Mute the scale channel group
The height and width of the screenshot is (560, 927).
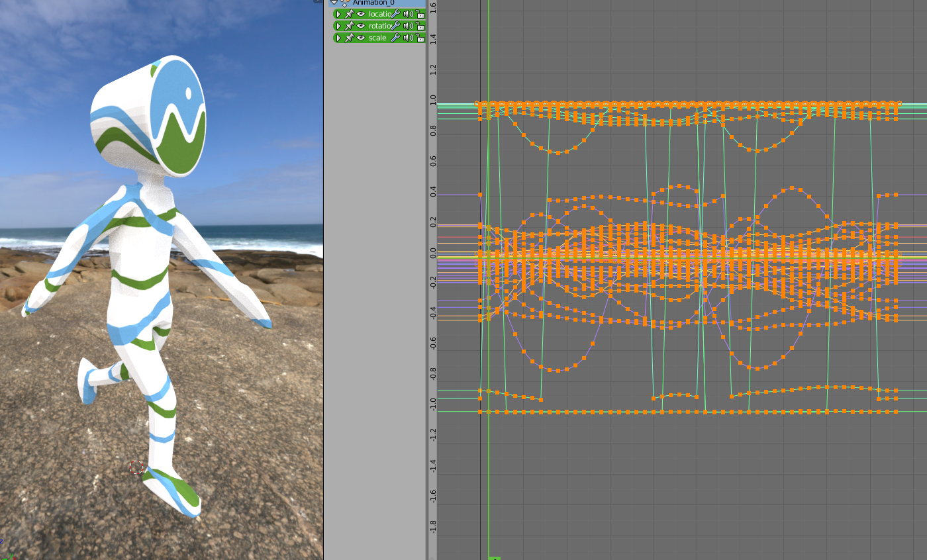(x=408, y=38)
